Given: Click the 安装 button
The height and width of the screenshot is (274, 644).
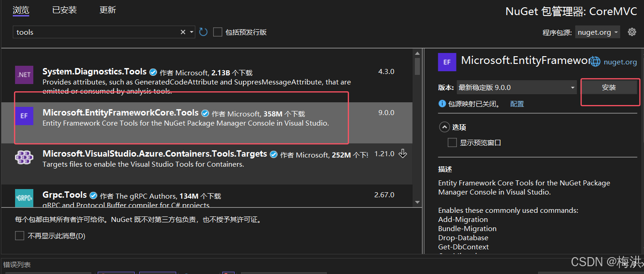Looking at the screenshot, I should pyautogui.click(x=609, y=87).
